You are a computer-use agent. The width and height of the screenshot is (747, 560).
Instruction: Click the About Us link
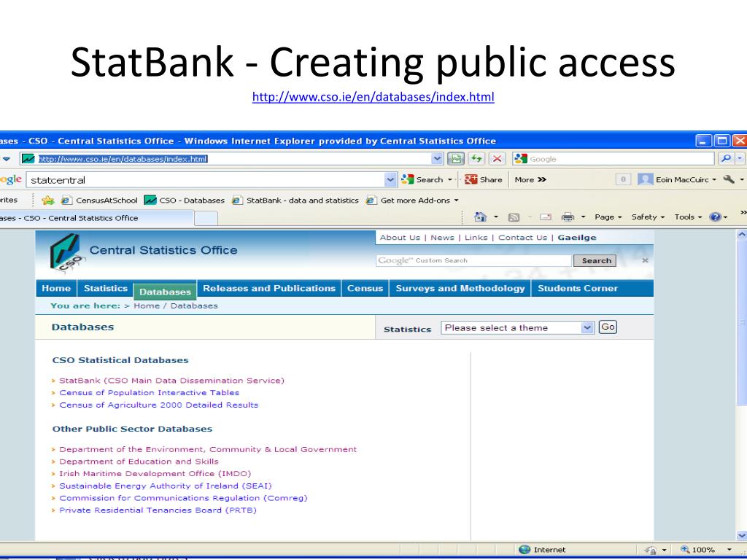400,238
